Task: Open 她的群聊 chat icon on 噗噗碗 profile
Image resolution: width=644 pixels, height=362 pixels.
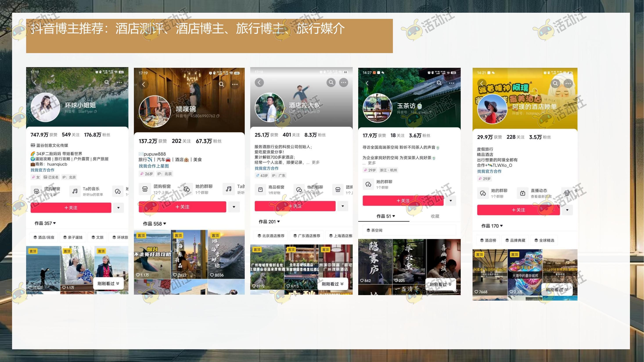Action: coord(187,189)
